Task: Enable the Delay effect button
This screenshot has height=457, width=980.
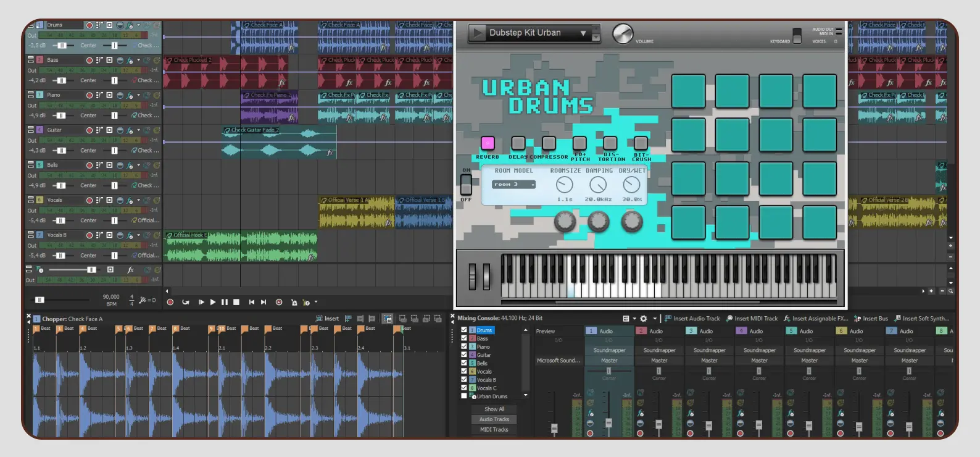Action: [518, 143]
